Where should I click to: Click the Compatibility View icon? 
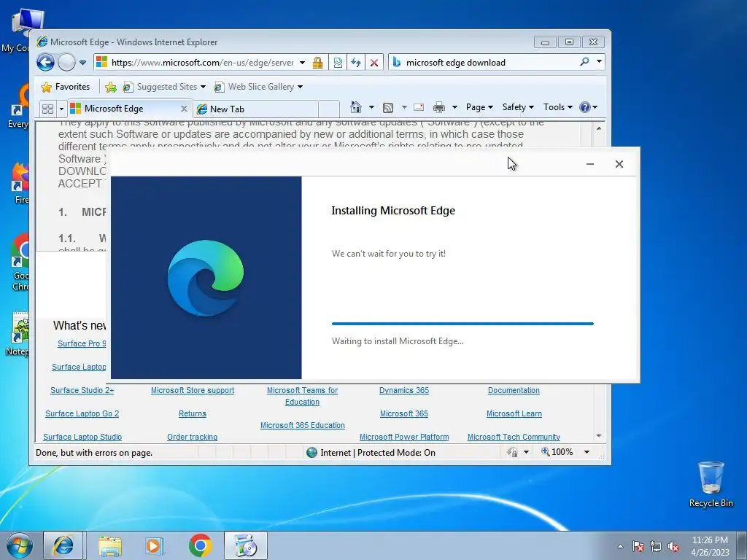point(338,63)
